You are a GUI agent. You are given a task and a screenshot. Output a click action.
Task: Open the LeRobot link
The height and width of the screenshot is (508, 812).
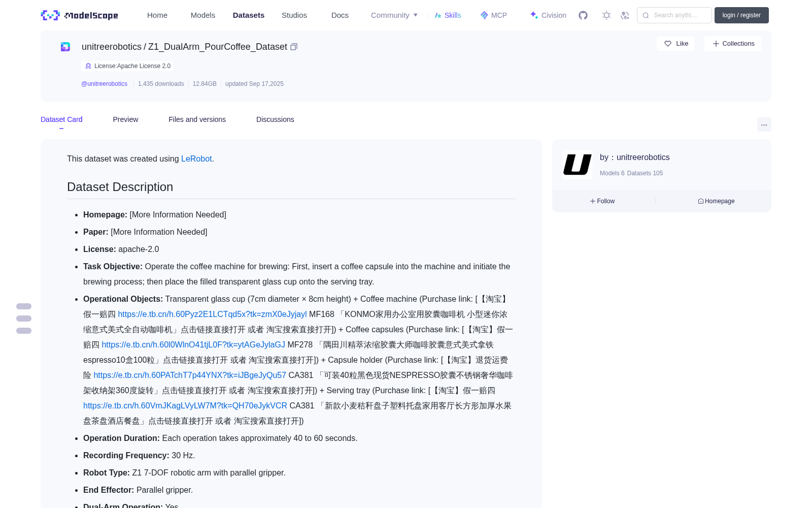coord(196,159)
